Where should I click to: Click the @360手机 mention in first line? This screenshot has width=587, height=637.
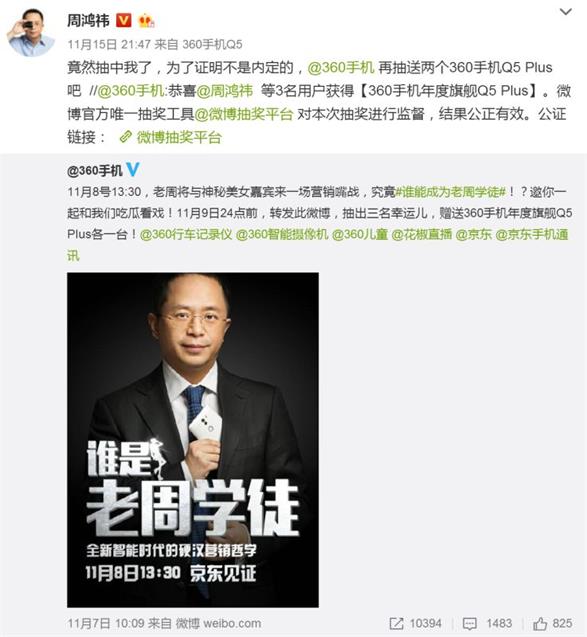pyautogui.click(x=340, y=67)
